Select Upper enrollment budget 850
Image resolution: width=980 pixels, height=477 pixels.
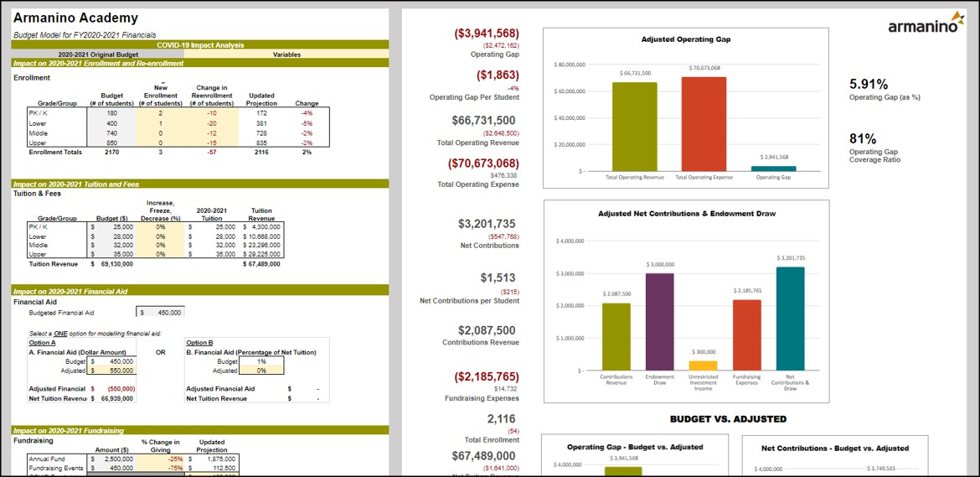click(x=111, y=143)
